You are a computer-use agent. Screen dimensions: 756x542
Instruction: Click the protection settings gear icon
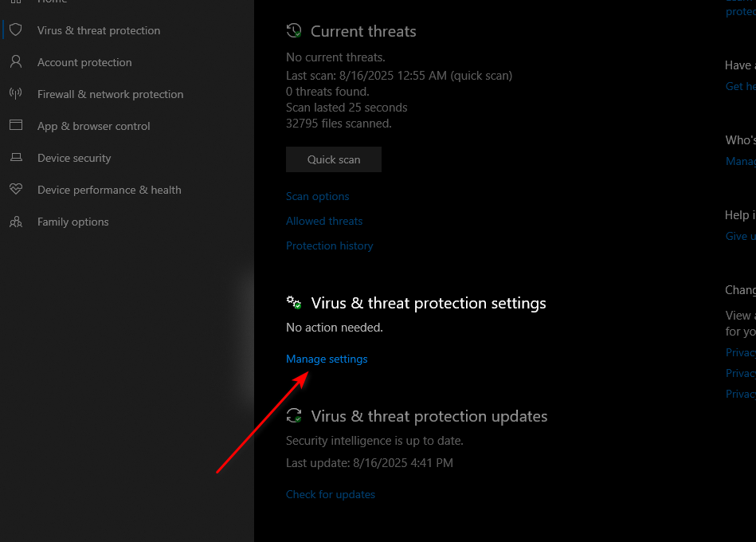tap(294, 303)
